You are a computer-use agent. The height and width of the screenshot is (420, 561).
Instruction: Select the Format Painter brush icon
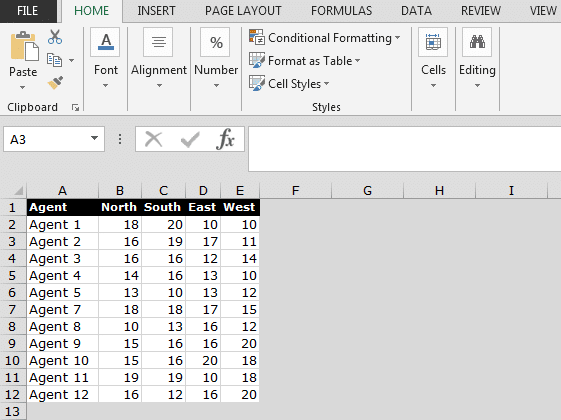[55, 83]
